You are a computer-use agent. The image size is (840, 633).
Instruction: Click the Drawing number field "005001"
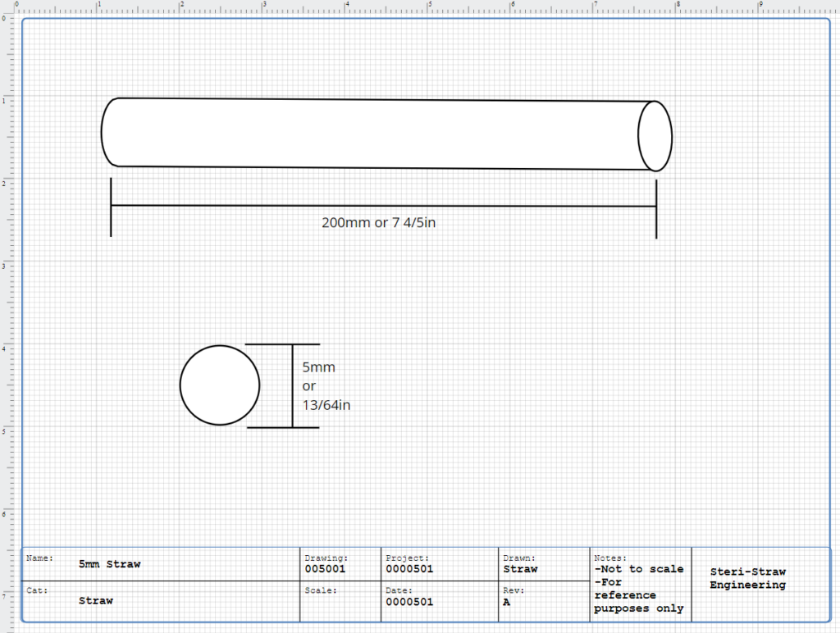(326, 568)
